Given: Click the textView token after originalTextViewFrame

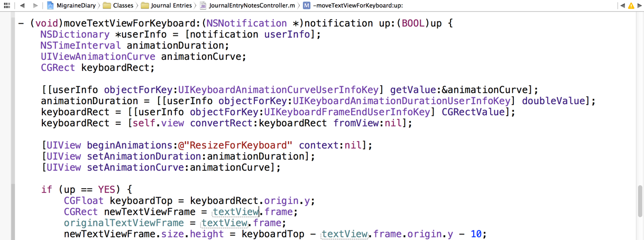Looking at the screenshot, I should pos(224,223).
